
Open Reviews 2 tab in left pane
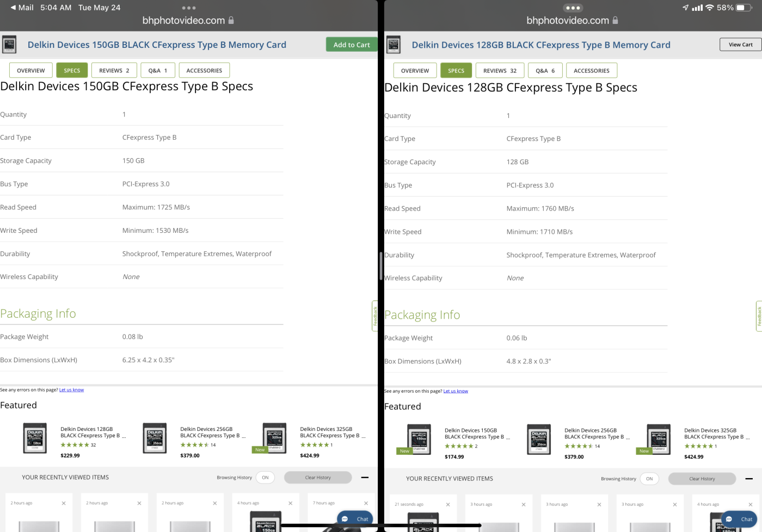coord(114,70)
